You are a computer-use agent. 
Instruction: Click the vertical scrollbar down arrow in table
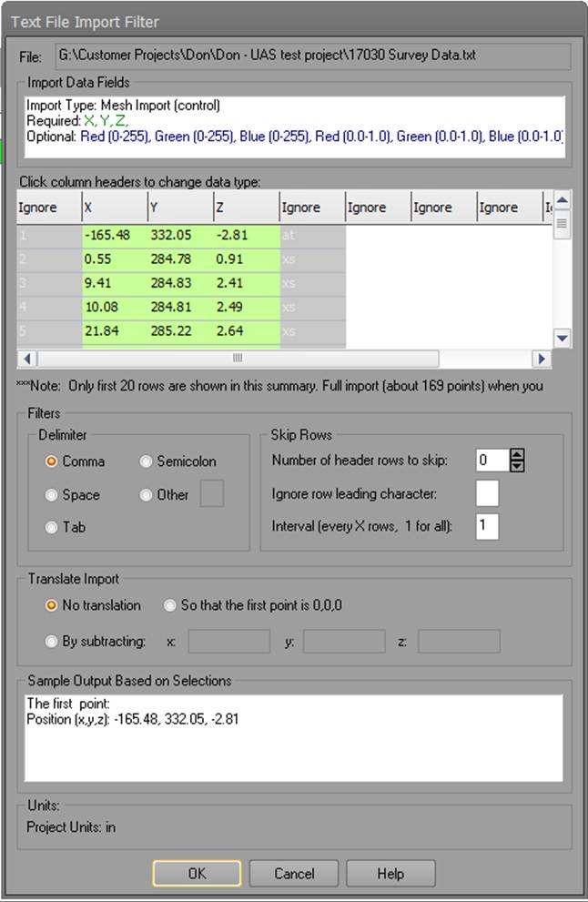(563, 338)
